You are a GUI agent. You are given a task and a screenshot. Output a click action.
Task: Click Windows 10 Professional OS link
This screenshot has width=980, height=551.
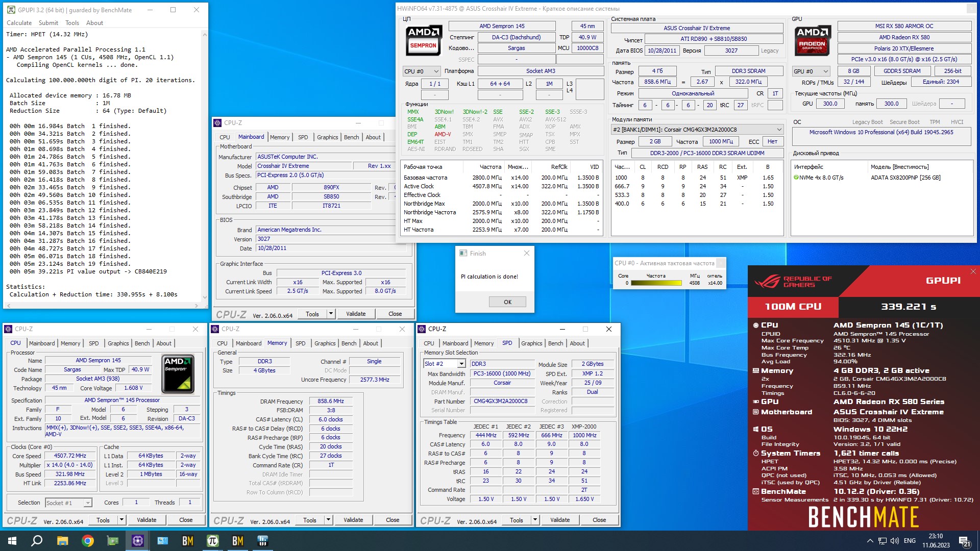881,132
